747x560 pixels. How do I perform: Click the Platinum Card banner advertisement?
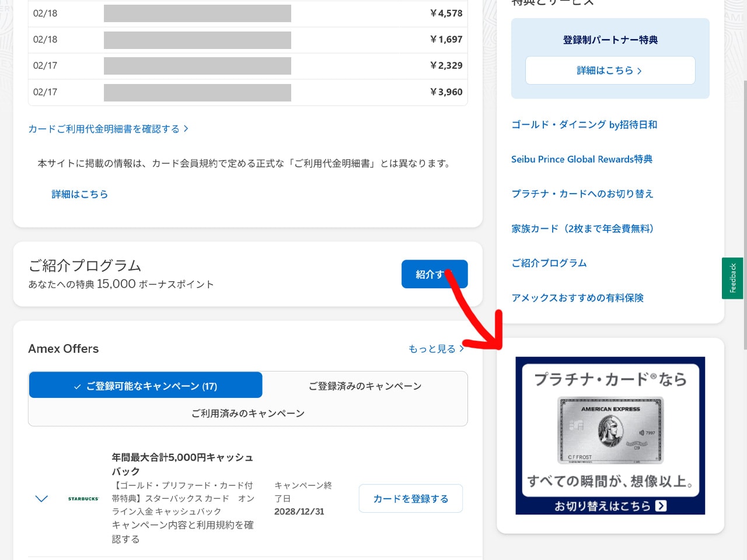coord(610,436)
